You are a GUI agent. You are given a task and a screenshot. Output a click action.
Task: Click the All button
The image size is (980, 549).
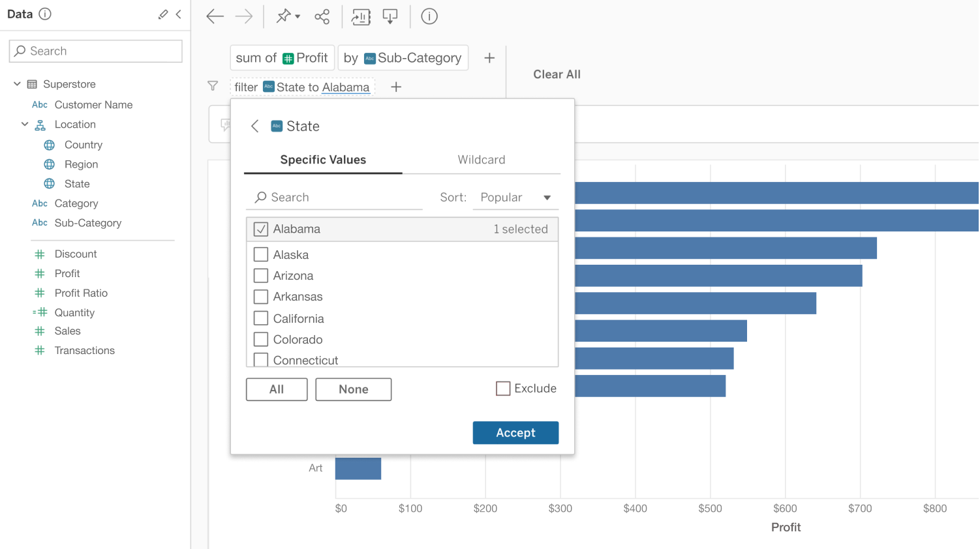click(277, 389)
